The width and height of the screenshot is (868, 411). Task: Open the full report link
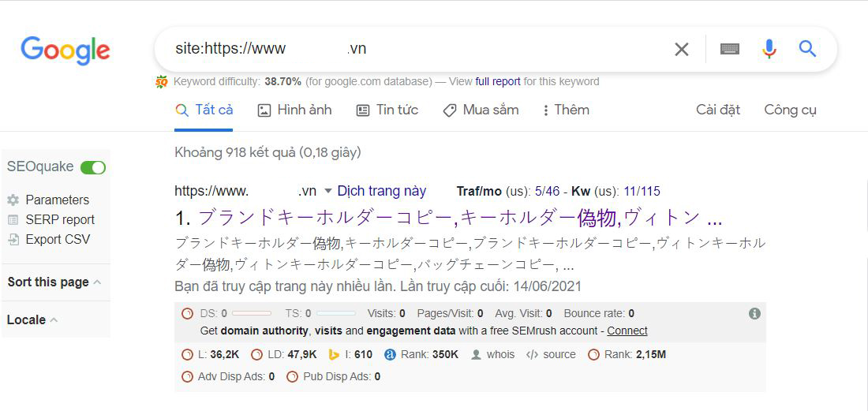(x=498, y=82)
